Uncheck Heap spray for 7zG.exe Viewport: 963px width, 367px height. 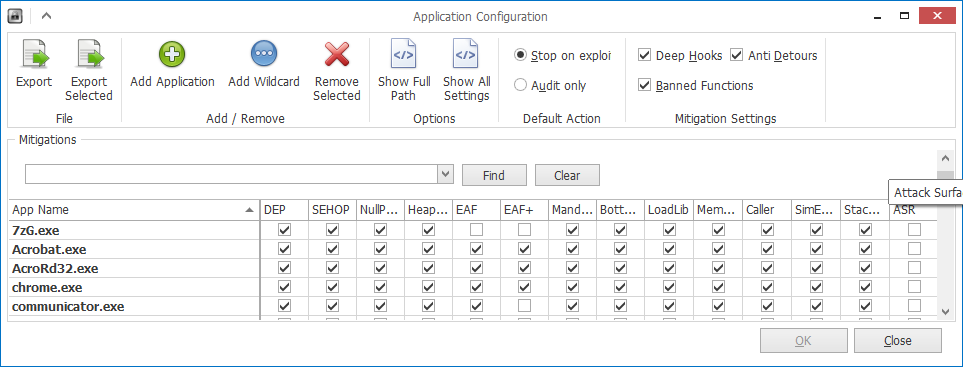point(429,230)
